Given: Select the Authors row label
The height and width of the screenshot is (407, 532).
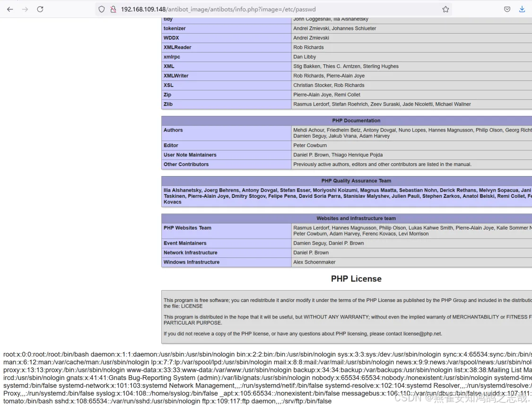Looking at the screenshot, I should pyautogui.click(x=173, y=130).
